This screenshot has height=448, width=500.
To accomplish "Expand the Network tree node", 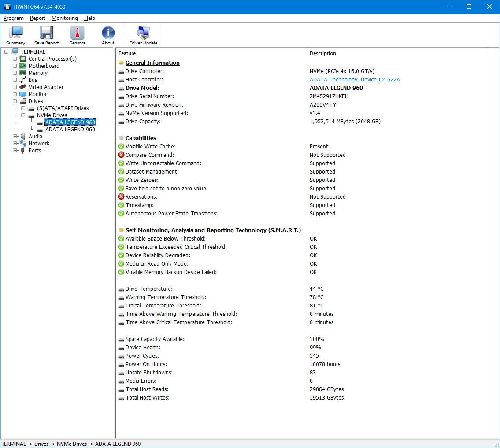I will (15, 144).
